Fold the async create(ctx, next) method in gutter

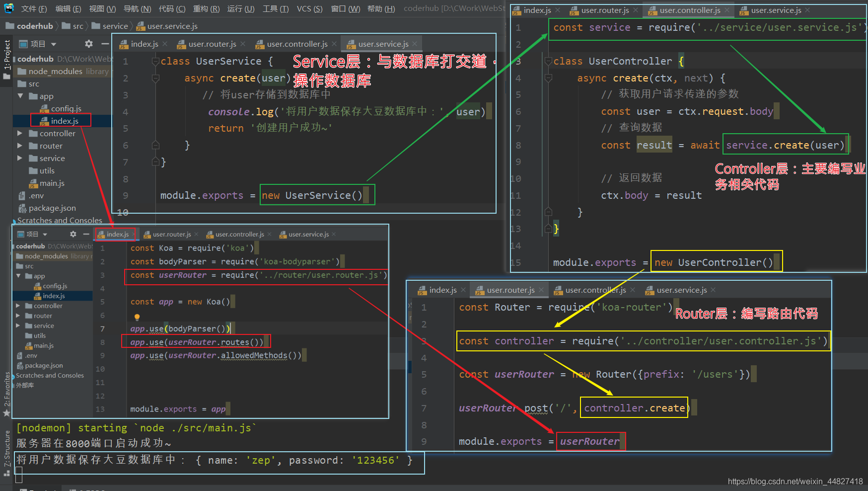(x=548, y=78)
